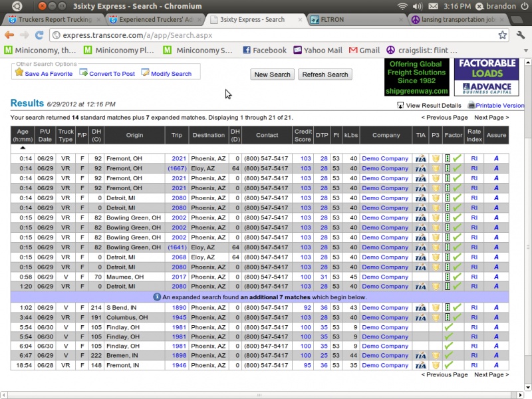Click the Assure 'A' icon in the Fremont, IN row
The image size is (532, 399).
click(x=495, y=365)
